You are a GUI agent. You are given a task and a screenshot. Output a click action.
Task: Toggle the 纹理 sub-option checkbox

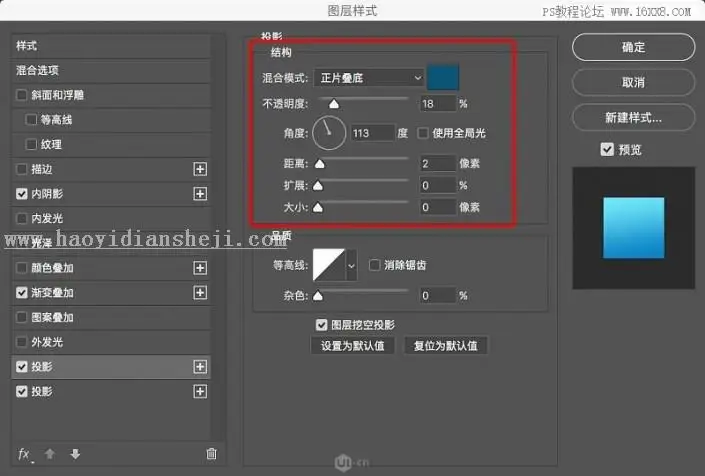(x=31, y=144)
